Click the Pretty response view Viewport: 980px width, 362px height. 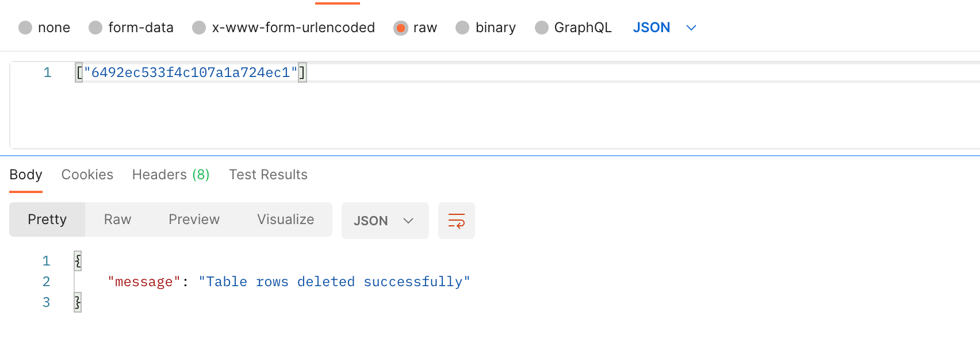click(47, 219)
